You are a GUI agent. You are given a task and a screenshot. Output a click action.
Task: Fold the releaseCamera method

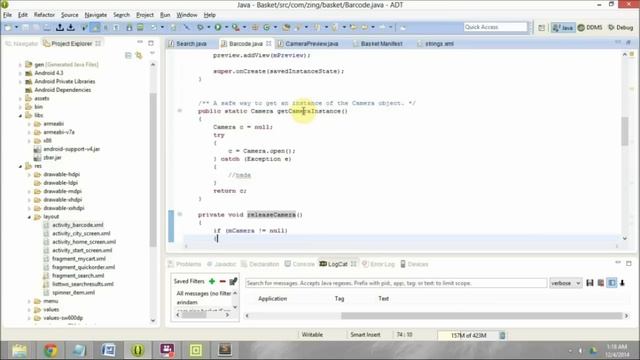coord(180,214)
